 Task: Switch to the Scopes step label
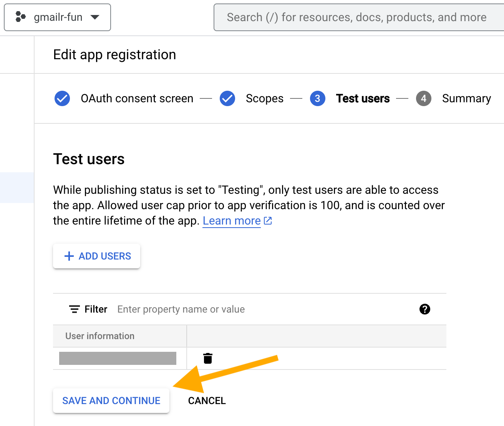point(264,98)
